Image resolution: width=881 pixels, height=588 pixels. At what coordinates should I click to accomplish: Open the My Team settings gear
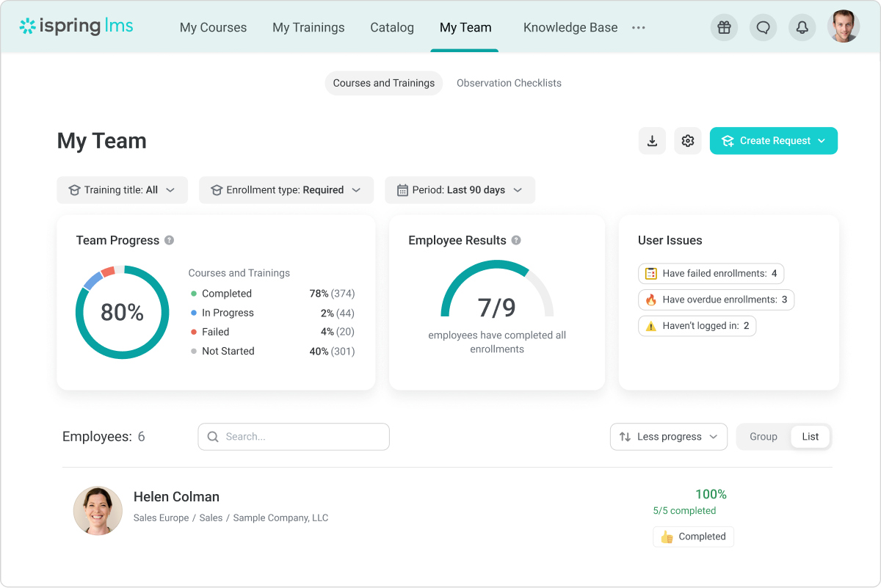coord(687,141)
